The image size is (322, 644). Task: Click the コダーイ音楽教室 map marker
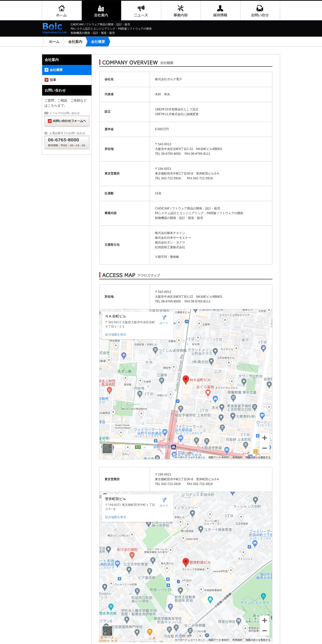pyautogui.click(x=201, y=529)
